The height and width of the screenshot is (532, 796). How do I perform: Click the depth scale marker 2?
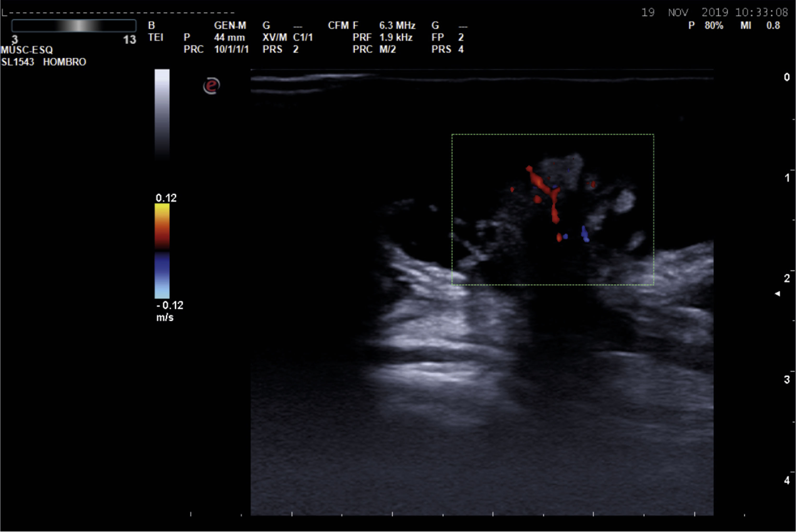[787, 278]
